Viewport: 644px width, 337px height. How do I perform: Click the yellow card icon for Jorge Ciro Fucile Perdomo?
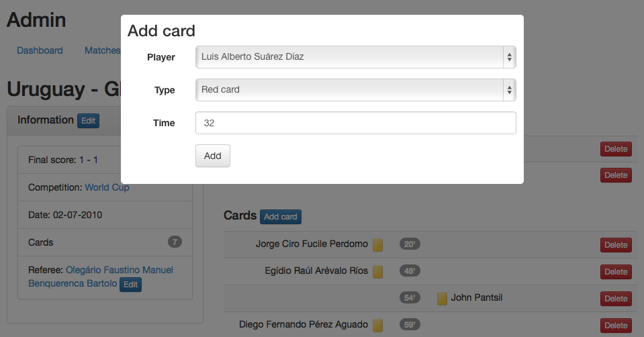tap(377, 245)
